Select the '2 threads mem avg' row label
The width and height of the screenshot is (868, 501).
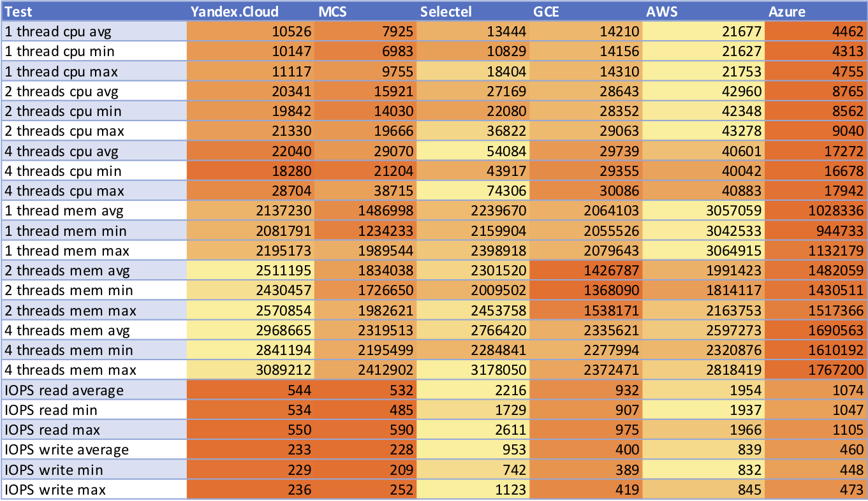pos(94,270)
